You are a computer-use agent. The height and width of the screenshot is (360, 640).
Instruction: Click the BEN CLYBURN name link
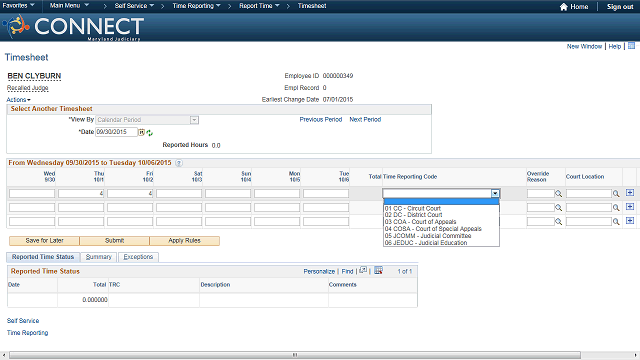point(34,76)
